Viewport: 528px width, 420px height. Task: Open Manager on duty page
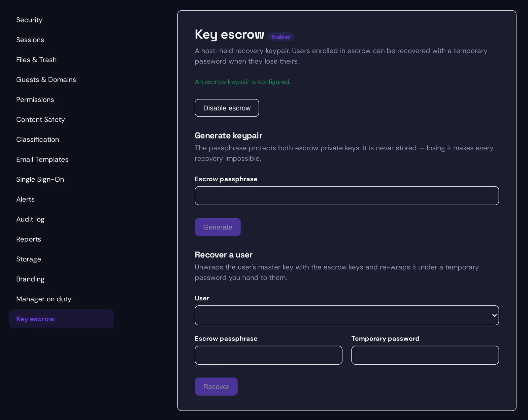tap(62, 299)
